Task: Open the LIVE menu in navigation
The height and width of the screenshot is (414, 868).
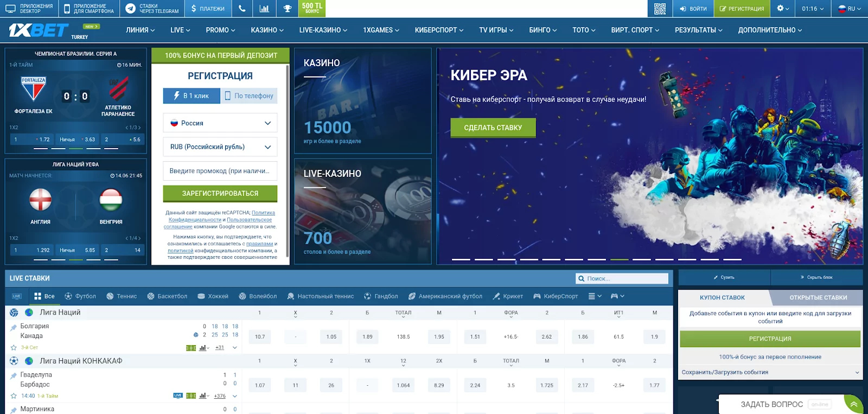Action: pos(180,30)
